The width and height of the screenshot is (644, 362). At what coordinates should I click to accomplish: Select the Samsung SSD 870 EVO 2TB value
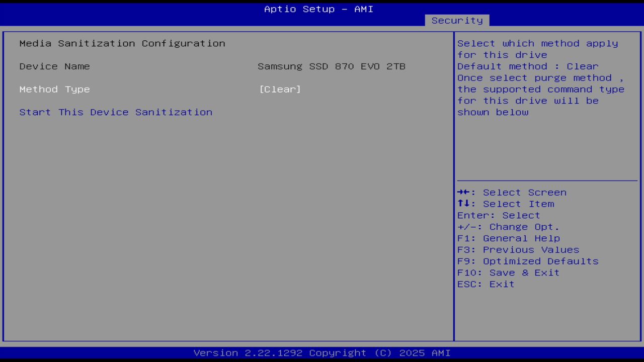coord(332,66)
